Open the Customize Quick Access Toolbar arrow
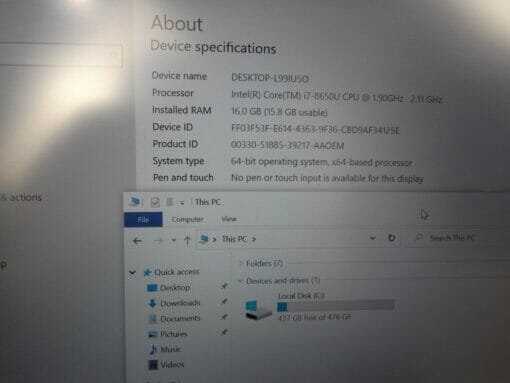This screenshot has width=510, height=383. (x=182, y=203)
